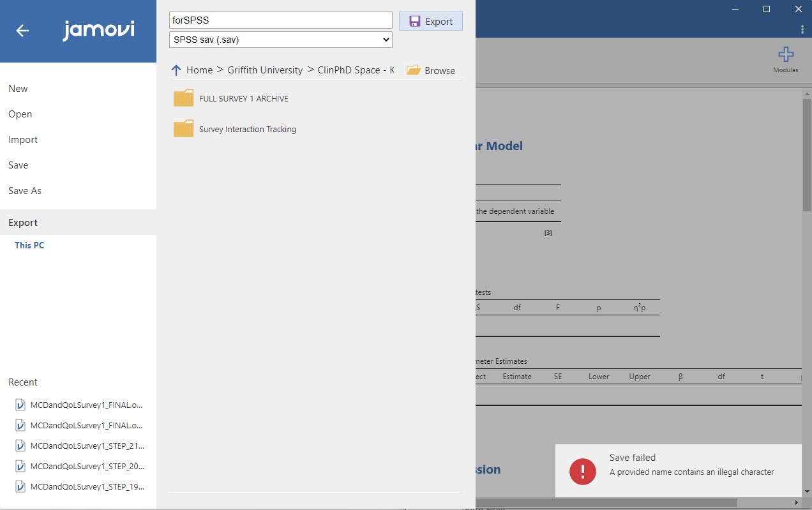Click the Browse folder icon
812x510 pixels.
coord(414,70)
